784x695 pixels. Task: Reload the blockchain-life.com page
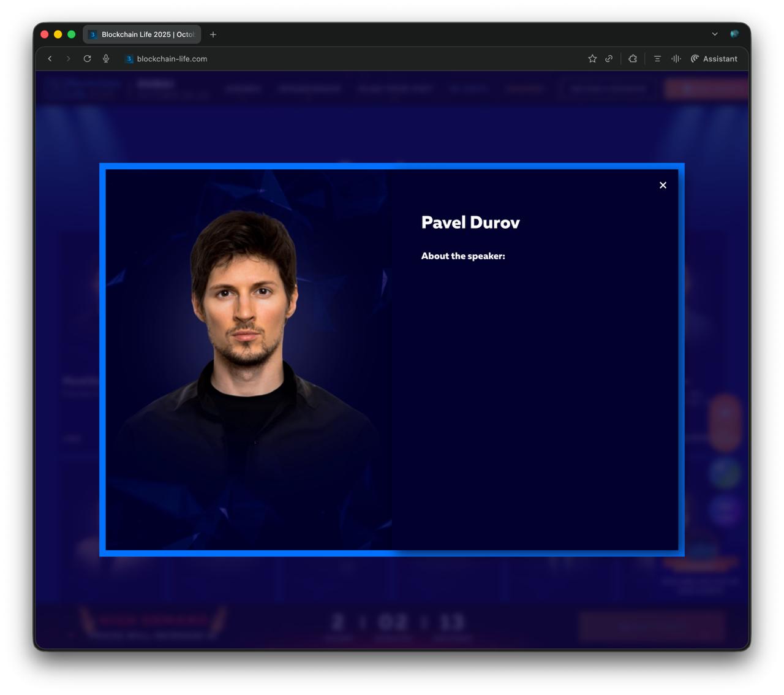pos(87,59)
